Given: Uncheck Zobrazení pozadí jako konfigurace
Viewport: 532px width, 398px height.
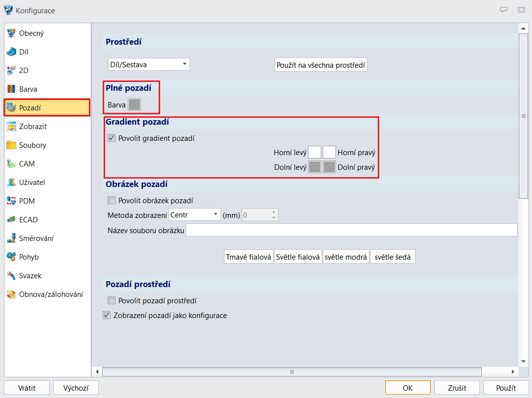Looking at the screenshot, I should tap(107, 315).
